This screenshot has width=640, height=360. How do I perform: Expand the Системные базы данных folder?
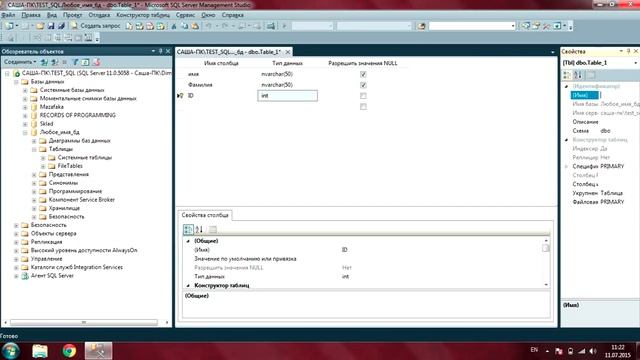[25, 90]
